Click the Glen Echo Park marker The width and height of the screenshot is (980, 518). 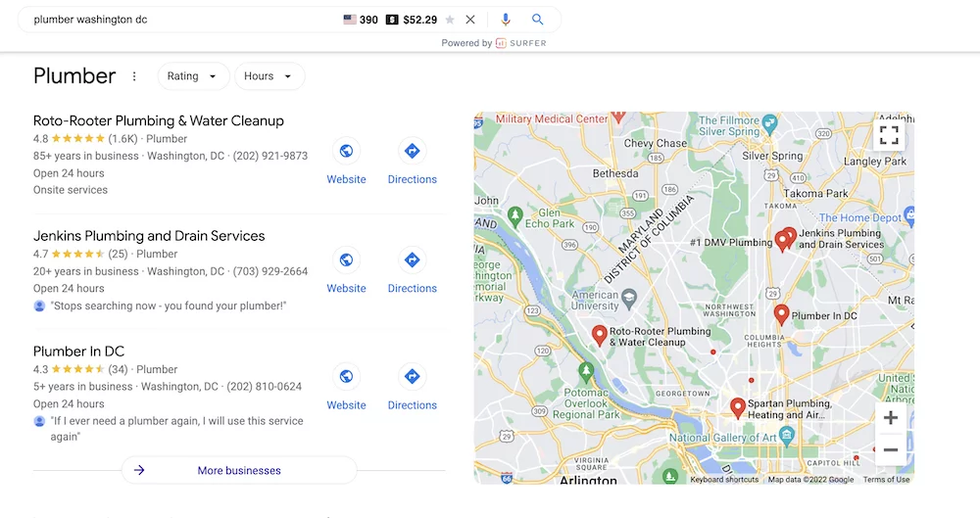(515, 216)
